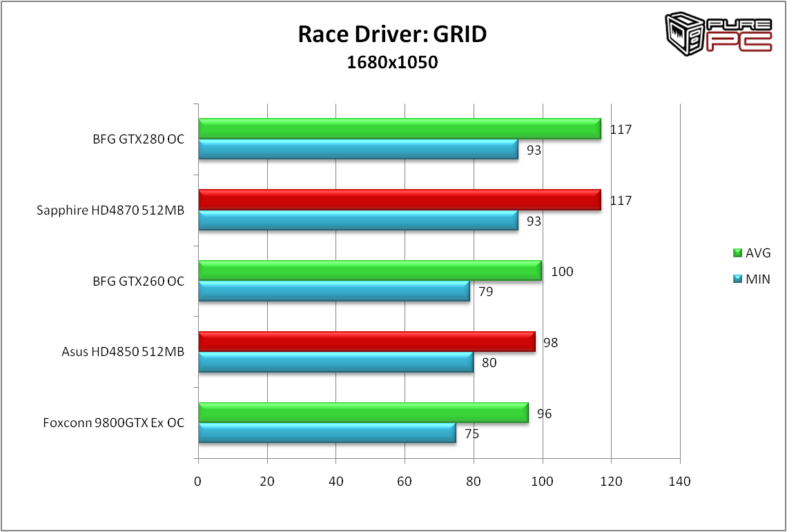Select the Sapphire HD4870 red average bar
The width and height of the screenshot is (787, 532).
(x=399, y=200)
